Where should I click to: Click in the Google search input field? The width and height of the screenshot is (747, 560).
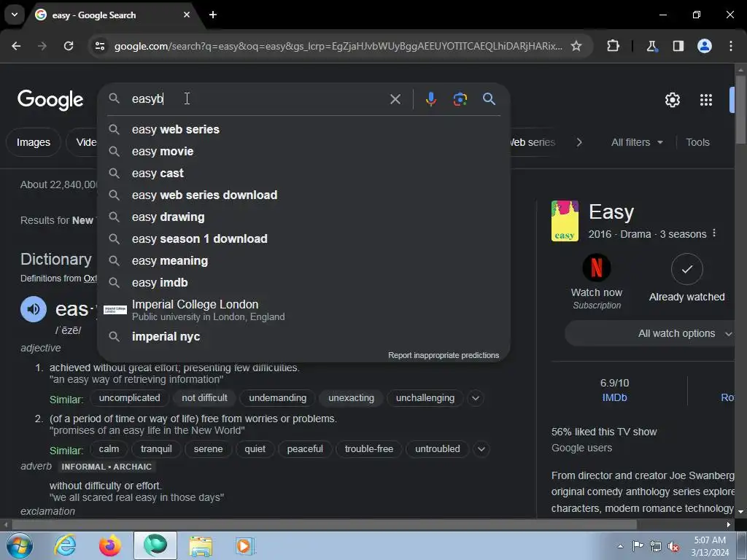tap(258, 99)
